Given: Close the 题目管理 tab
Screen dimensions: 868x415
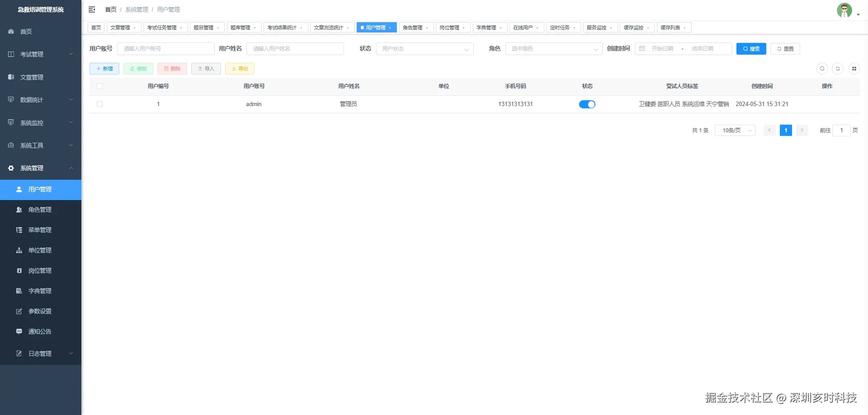Looking at the screenshot, I should tap(218, 28).
